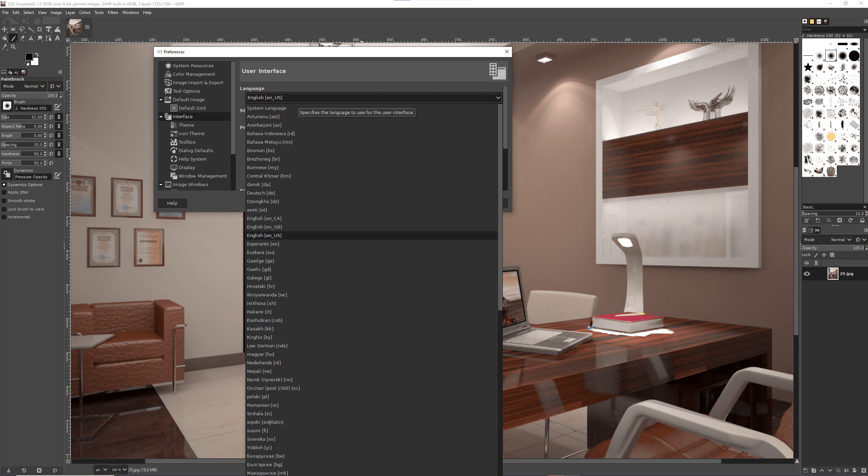Choose the Bucket Fill tool
The height and width of the screenshot is (476, 868).
coord(4,38)
